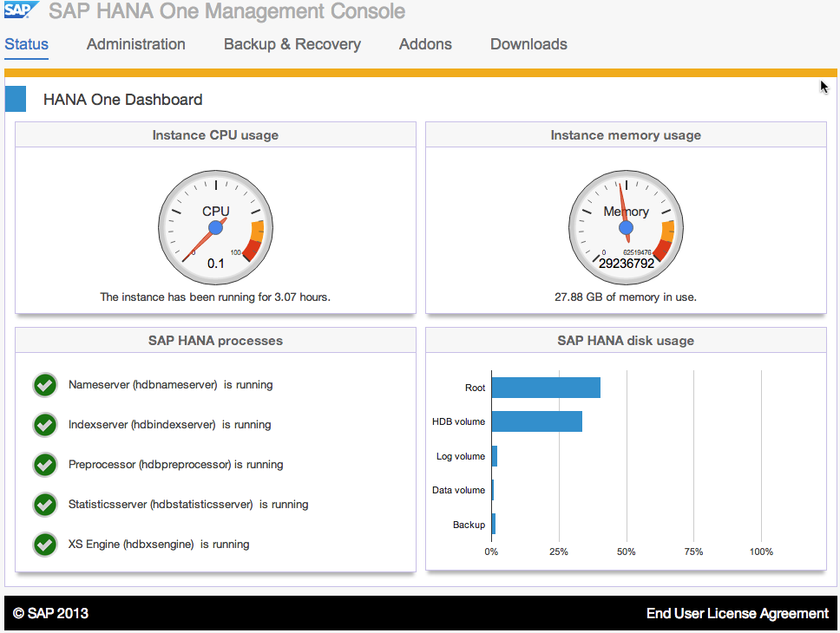Viewport: 840px width, 633px height.
Task: Click the green check icon for Indexserver
Action: (45, 425)
